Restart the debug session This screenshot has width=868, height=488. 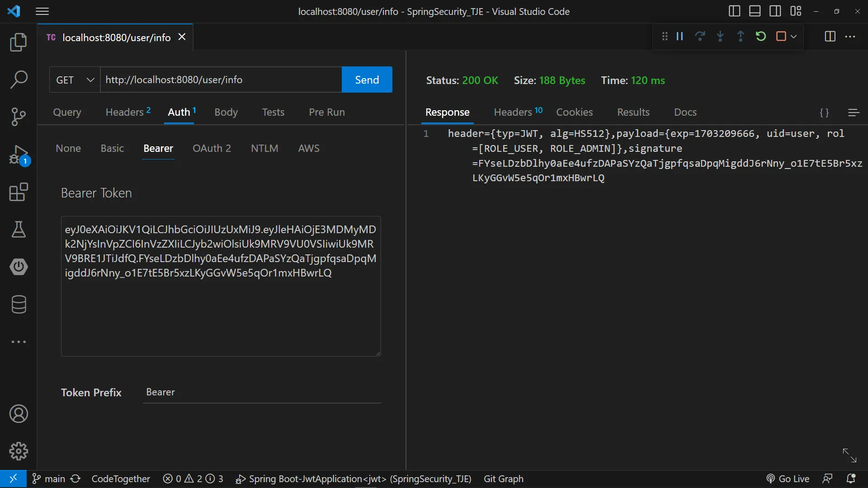point(761,37)
